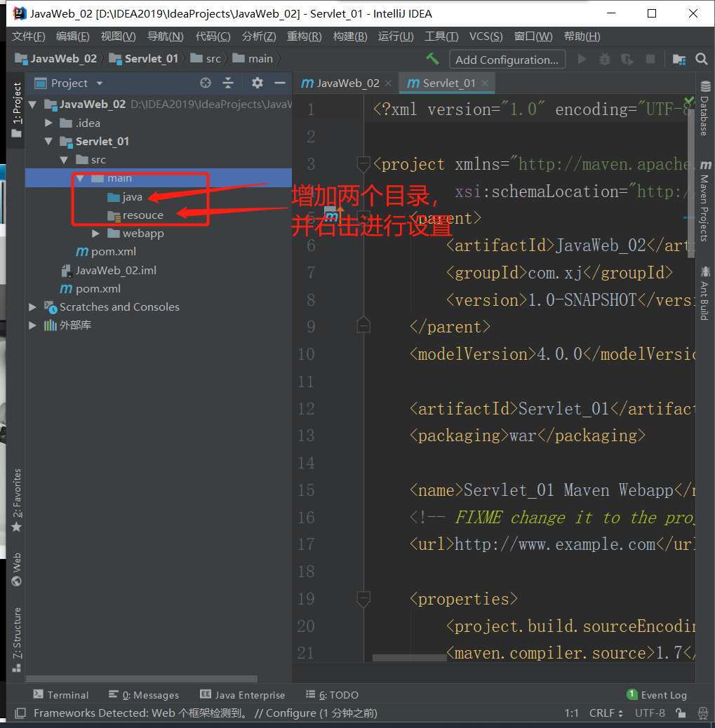Image resolution: width=715 pixels, height=728 pixels.
Task: Expand the webapp folder in tree
Action: (x=96, y=234)
